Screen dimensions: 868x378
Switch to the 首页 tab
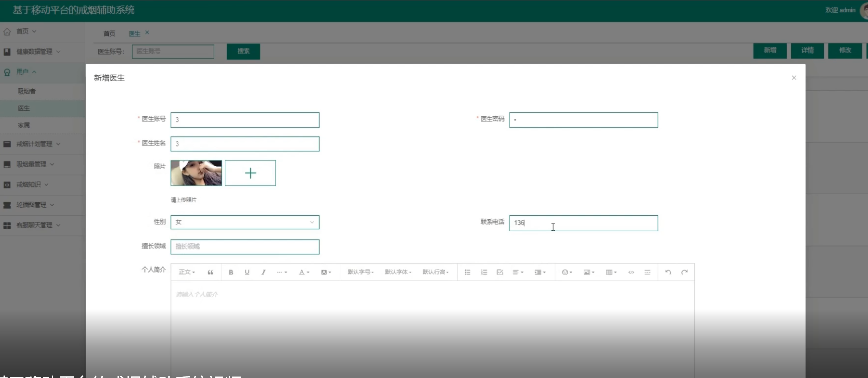tap(110, 33)
